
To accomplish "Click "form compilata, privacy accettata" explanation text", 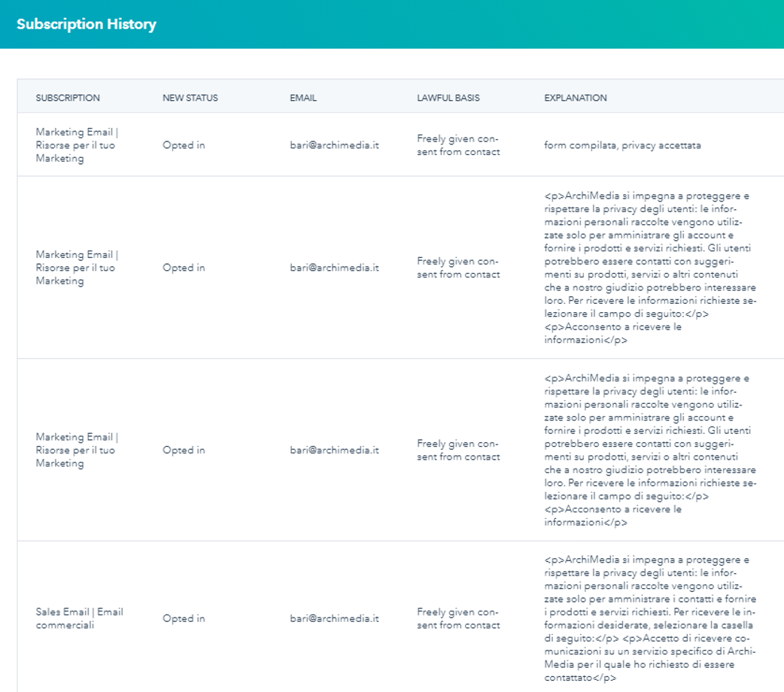I will (x=622, y=145).
